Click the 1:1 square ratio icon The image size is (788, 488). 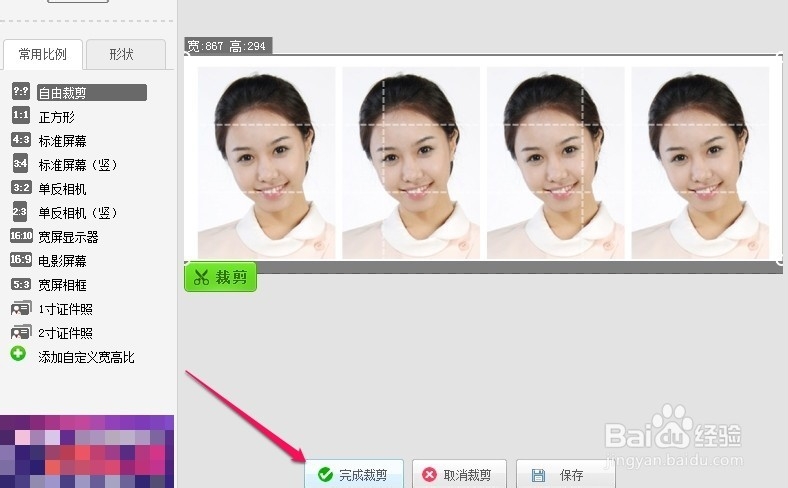tap(21, 115)
